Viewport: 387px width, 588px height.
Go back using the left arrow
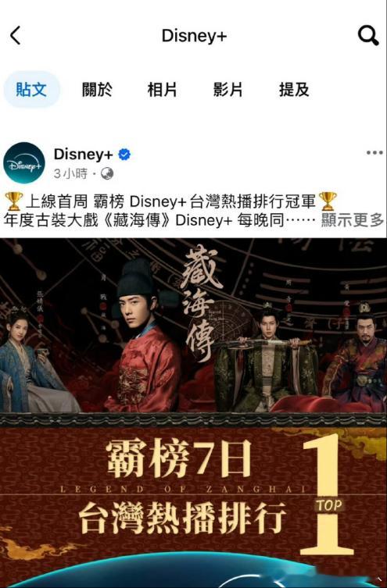(16, 36)
